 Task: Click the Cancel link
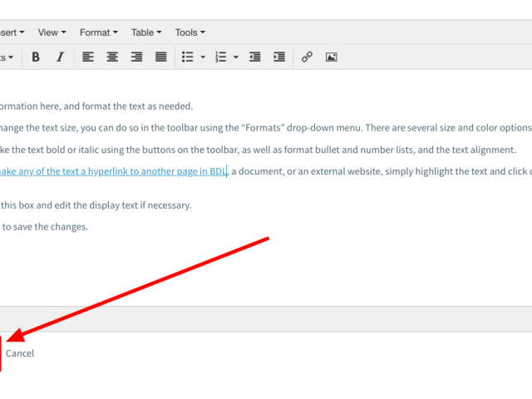click(20, 353)
